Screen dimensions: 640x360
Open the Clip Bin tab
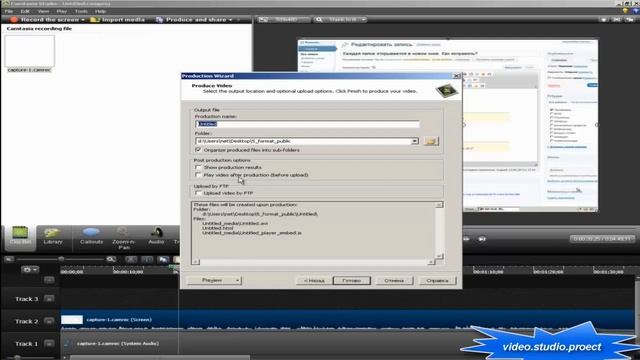point(20,236)
